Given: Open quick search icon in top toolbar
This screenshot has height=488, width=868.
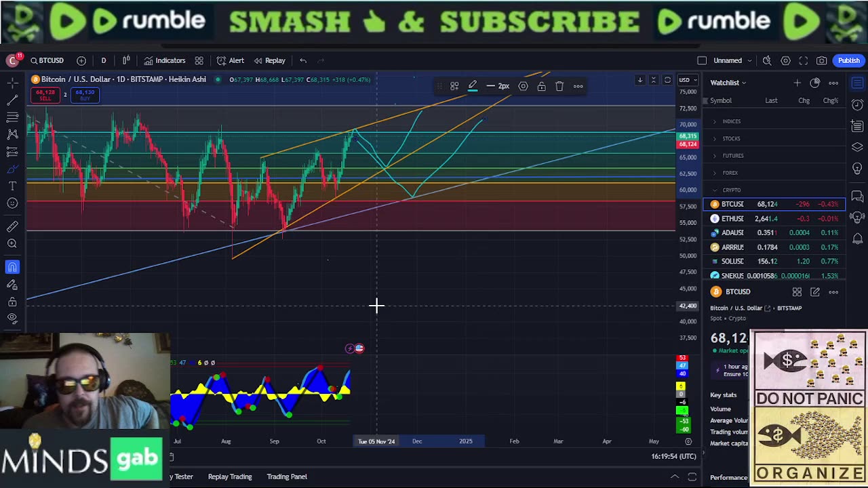Looking at the screenshot, I should click(767, 60).
